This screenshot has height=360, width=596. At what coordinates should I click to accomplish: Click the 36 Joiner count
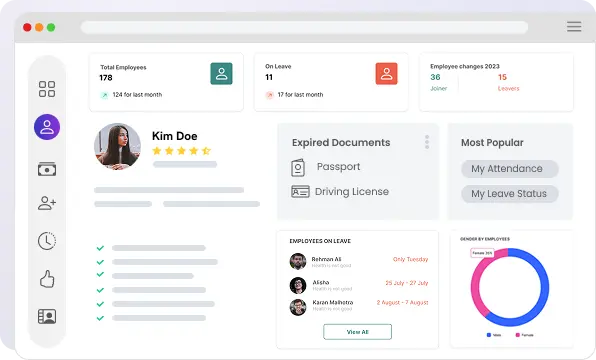pos(435,77)
